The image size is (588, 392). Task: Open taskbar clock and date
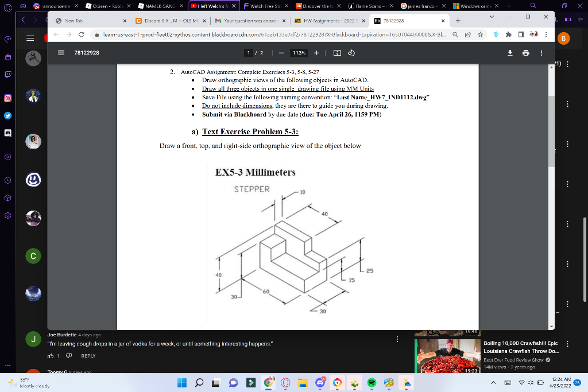click(x=560, y=383)
